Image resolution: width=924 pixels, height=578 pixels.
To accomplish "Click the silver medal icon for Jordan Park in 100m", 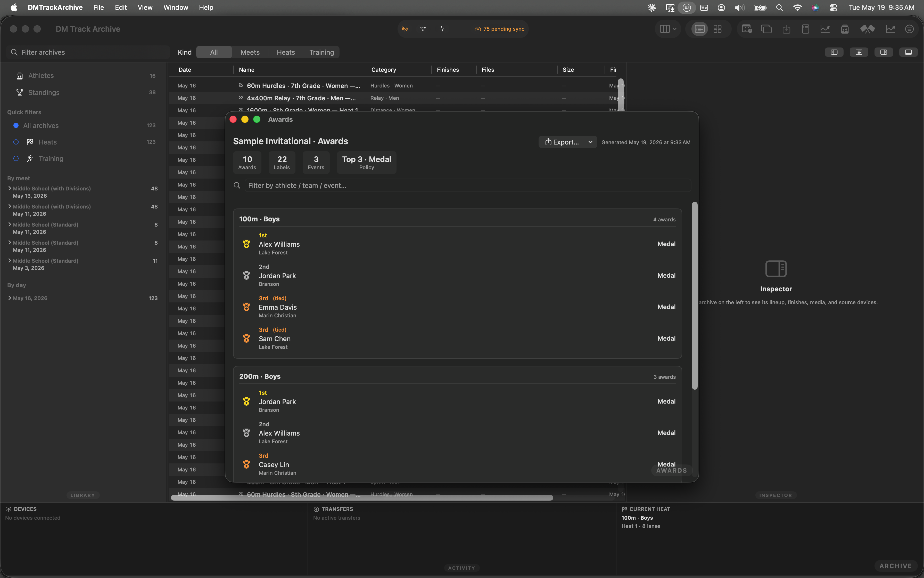I will (x=247, y=275).
